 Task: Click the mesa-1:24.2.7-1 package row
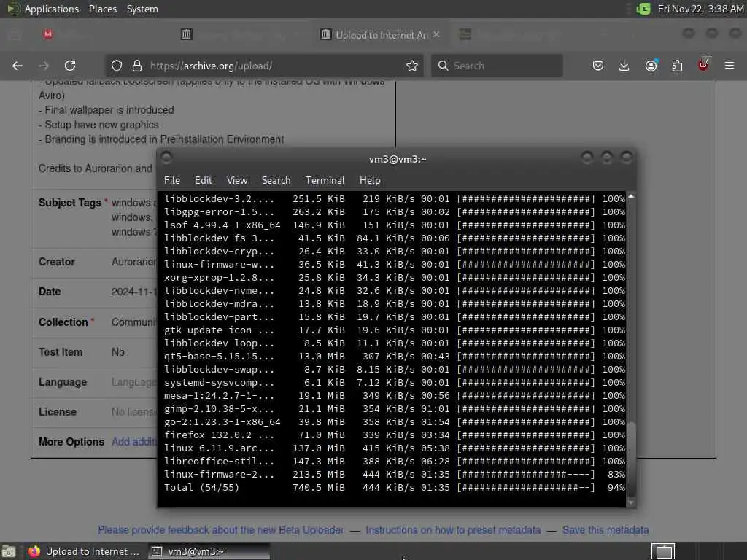pyautogui.click(x=395, y=396)
